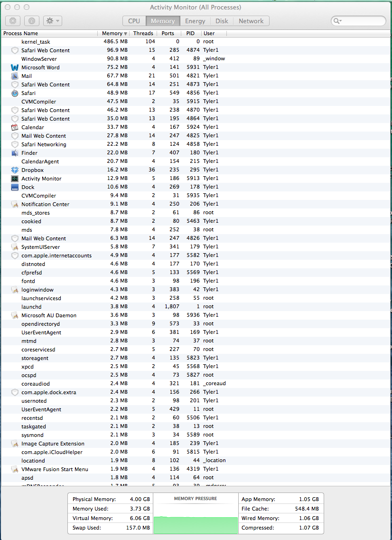Toggle Memory column sort order
Viewport: 392px width, 540px height.
pos(114,33)
